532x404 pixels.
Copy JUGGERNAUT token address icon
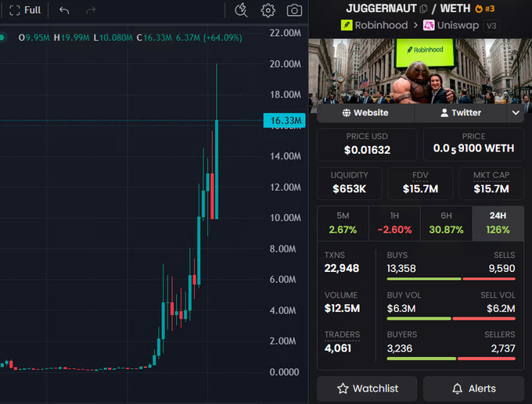(423, 9)
